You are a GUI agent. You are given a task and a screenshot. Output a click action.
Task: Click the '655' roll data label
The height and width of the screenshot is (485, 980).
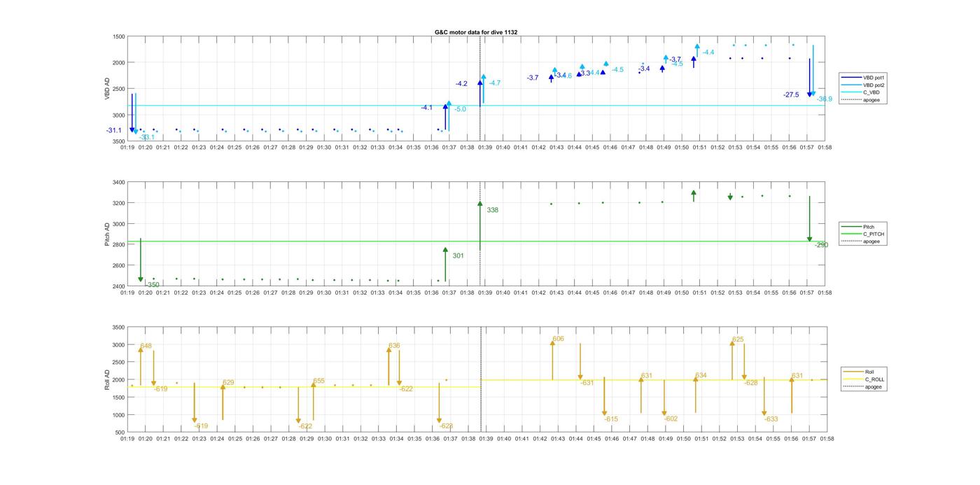[318, 381]
